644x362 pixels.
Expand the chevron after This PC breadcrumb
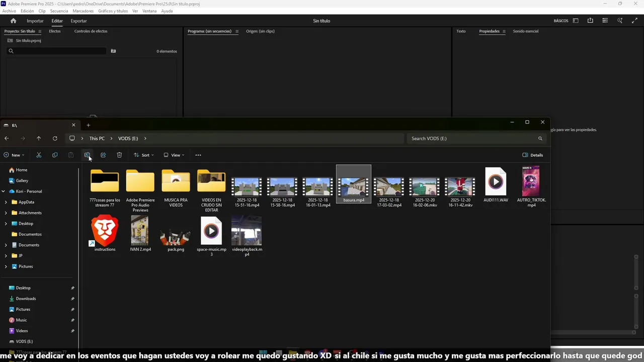111,138
